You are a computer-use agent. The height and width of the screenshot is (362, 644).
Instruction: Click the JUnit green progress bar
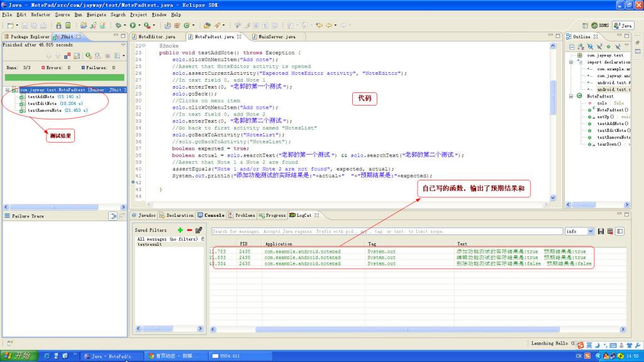tap(65, 77)
